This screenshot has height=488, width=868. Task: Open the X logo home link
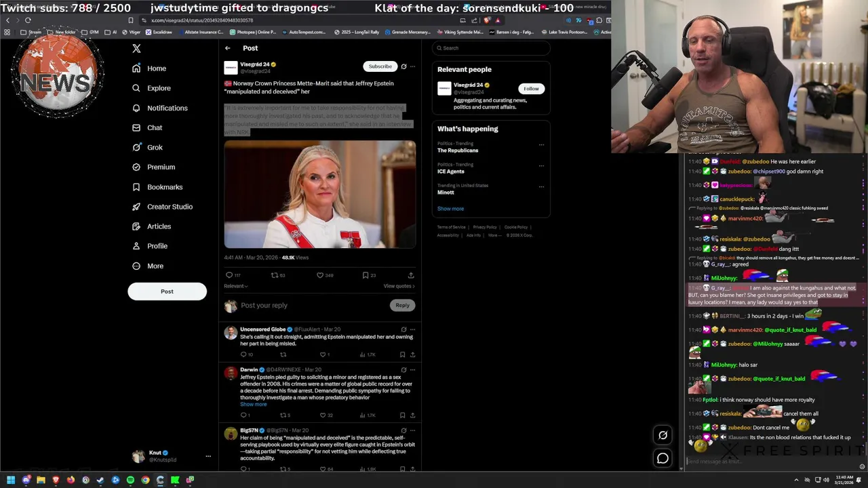tap(136, 49)
